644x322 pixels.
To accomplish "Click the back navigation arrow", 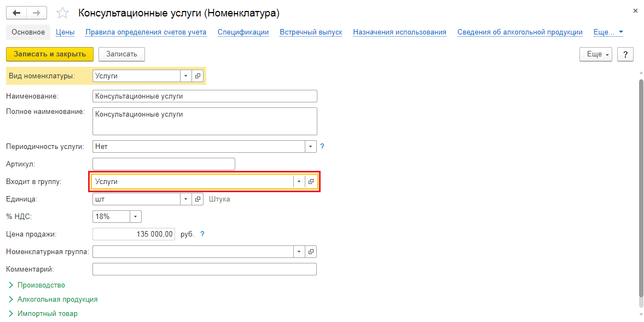I will click(16, 13).
